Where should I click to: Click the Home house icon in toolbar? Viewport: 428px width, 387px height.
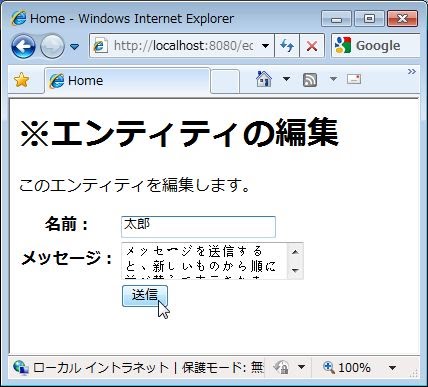264,79
